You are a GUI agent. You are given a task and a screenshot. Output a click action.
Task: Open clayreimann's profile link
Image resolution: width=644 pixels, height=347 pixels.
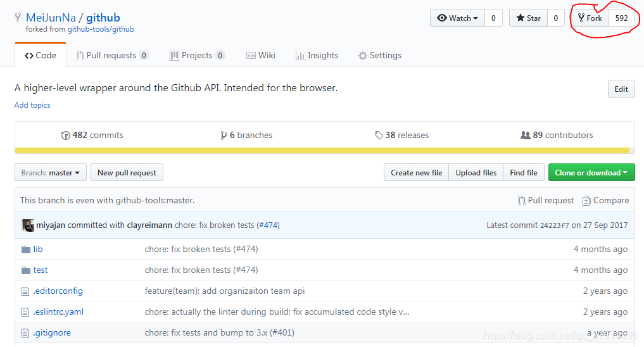[149, 225]
